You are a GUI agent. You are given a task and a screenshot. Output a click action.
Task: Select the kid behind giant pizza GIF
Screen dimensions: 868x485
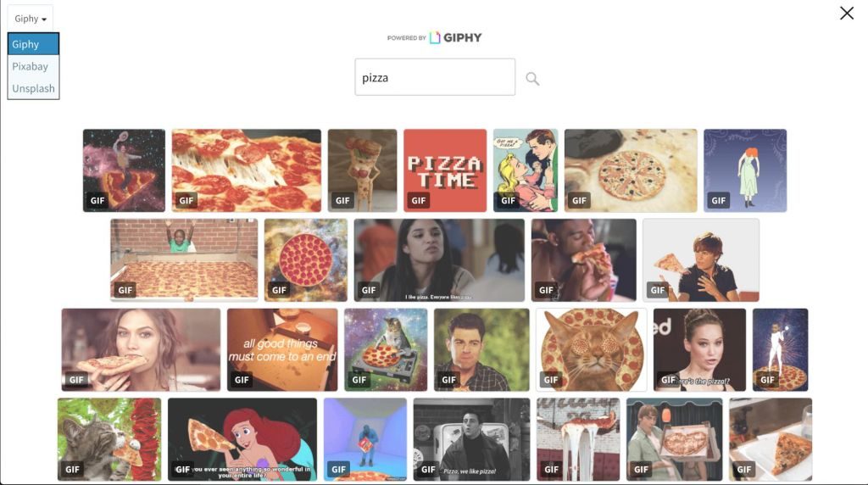(x=184, y=260)
